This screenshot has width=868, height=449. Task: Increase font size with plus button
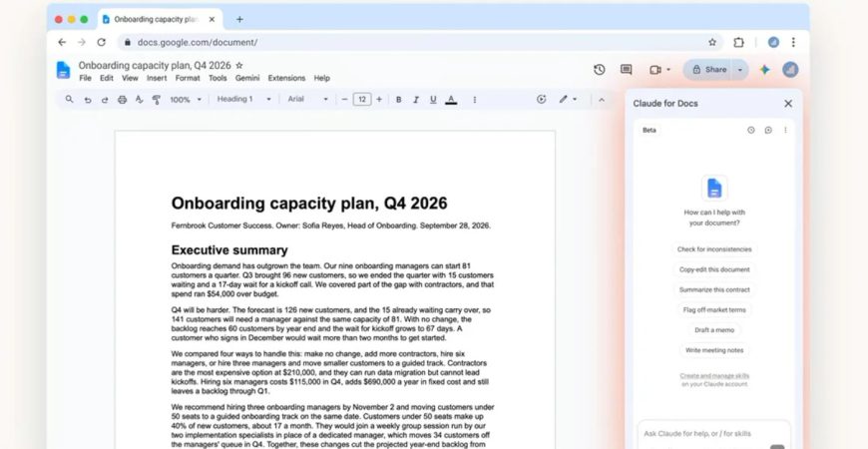tap(379, 100)
